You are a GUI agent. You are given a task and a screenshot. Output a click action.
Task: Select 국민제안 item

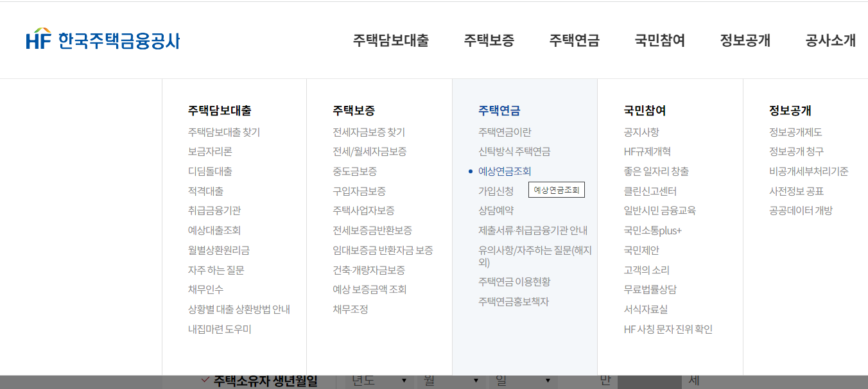click(641, 250)
